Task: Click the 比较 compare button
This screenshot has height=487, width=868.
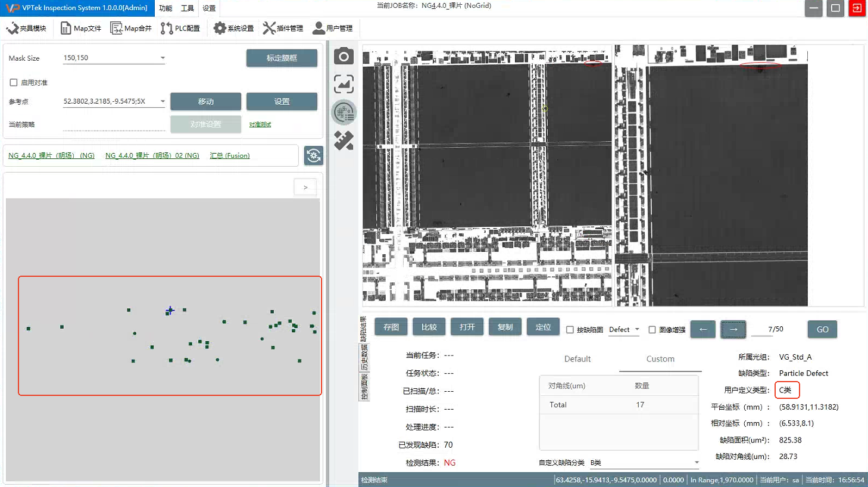Action: coord(429,327)
